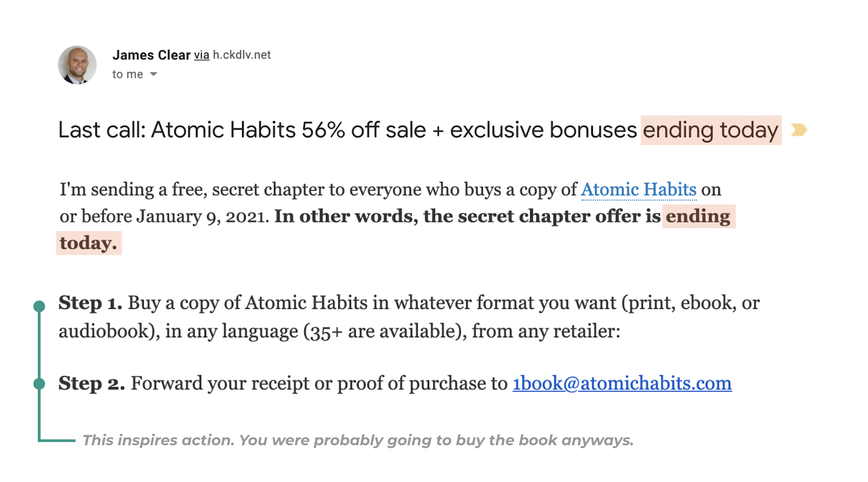Click James Clear's profile photo
Screen dimensions: 868x482
[x=78, y=65]
